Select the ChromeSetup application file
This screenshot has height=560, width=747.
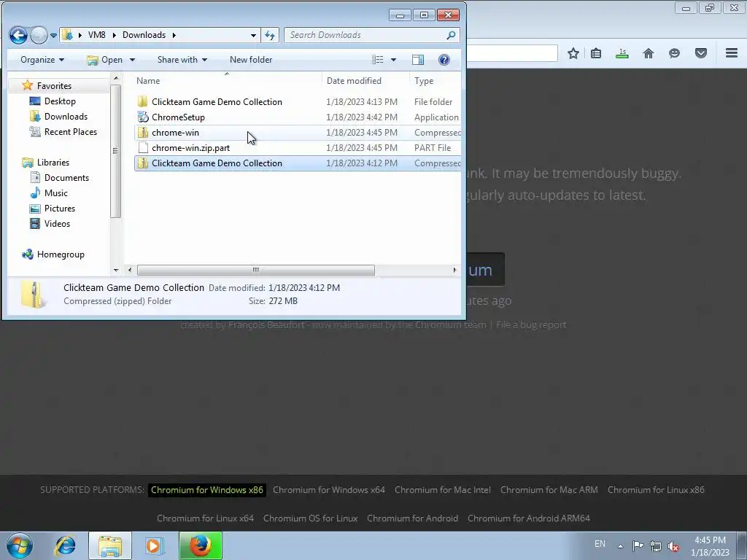(x=178, y=117)
